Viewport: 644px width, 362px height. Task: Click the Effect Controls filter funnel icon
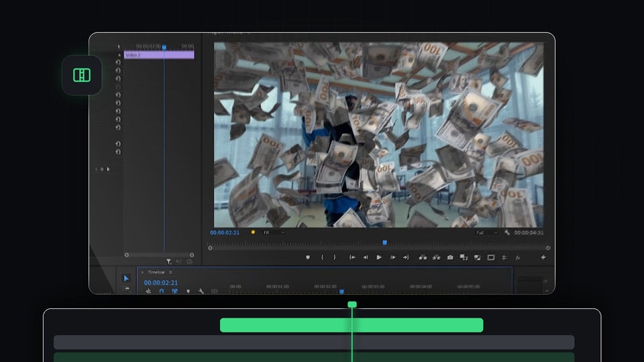[169, 261]
